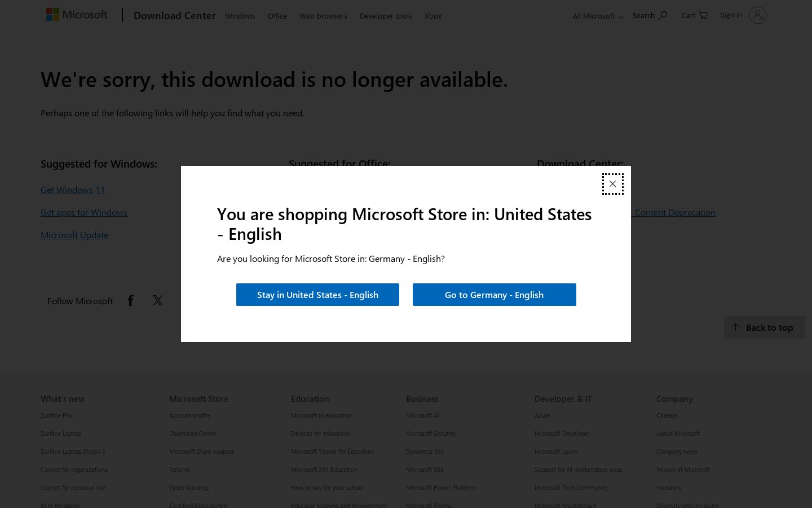
Task: Open the Office menu item
Action: [277, 16]
